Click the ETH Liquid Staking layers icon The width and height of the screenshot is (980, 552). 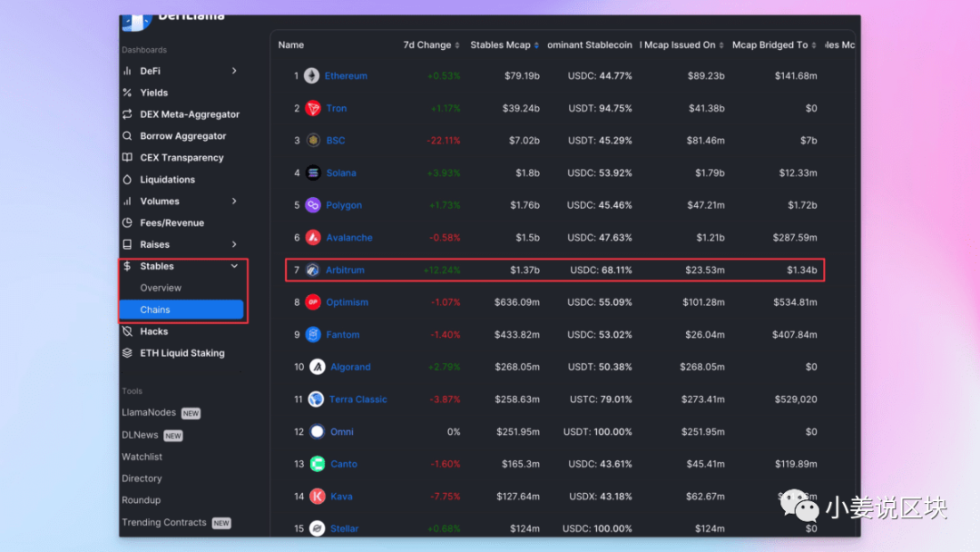tap(128, 353)
